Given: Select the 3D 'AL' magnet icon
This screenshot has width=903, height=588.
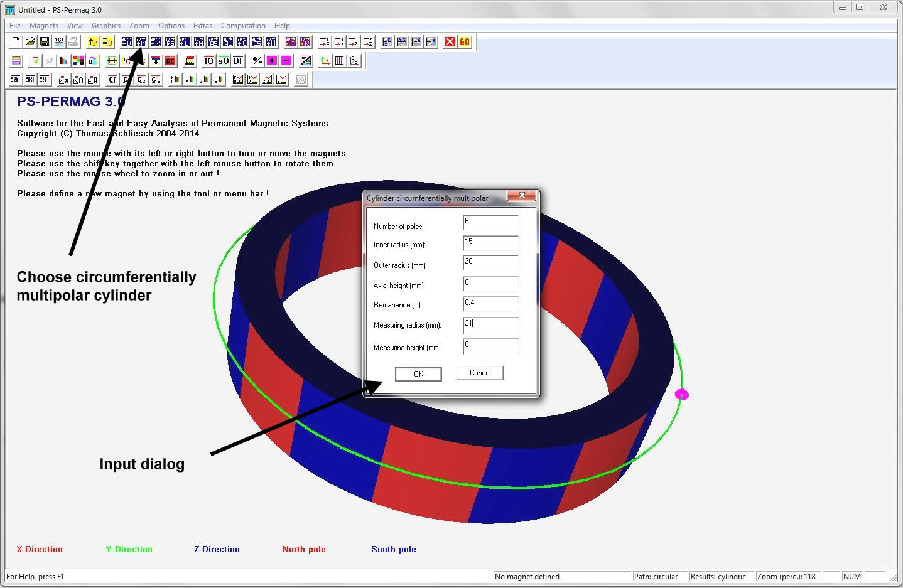Looking at the screenshot, I should (228, 42).
